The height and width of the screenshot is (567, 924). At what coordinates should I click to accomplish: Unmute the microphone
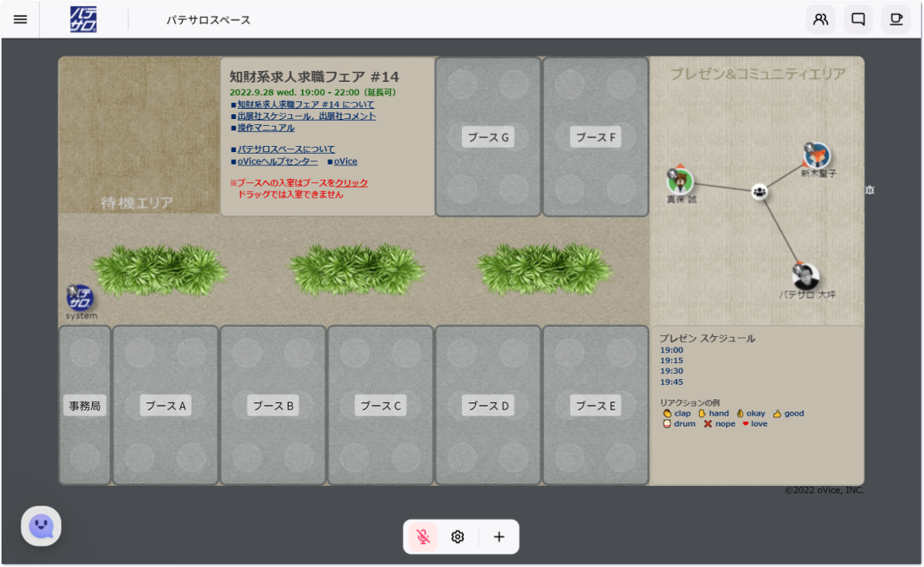pos(423,537)
